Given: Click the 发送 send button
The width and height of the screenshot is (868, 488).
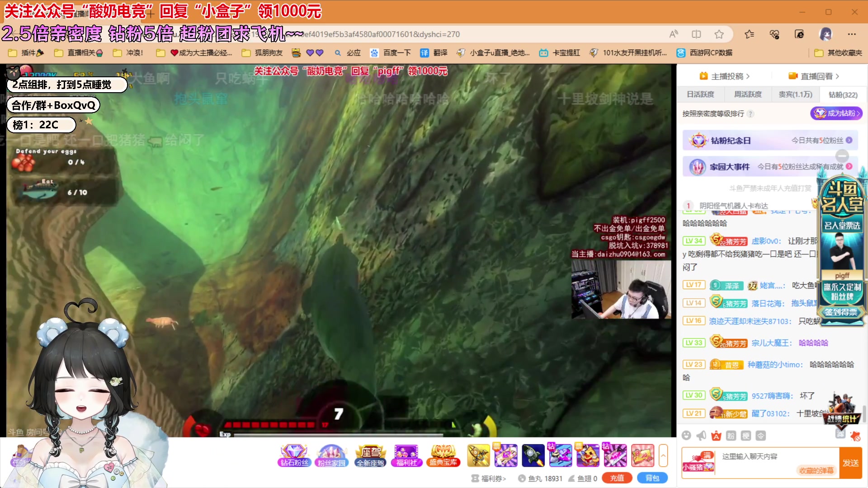Looking at the screenshot, I should tap(850, 463).
